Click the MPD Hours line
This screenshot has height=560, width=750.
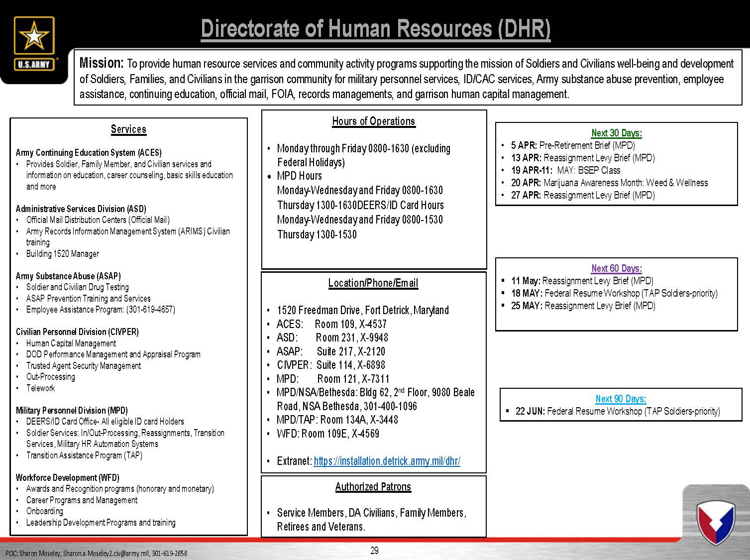pos(300,176)
